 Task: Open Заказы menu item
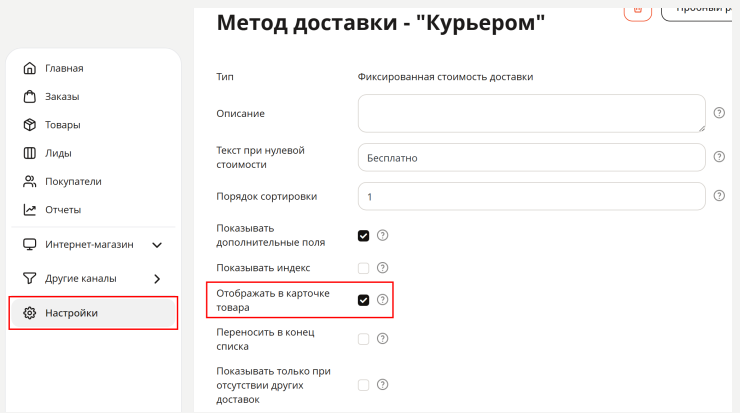point(93,96)
